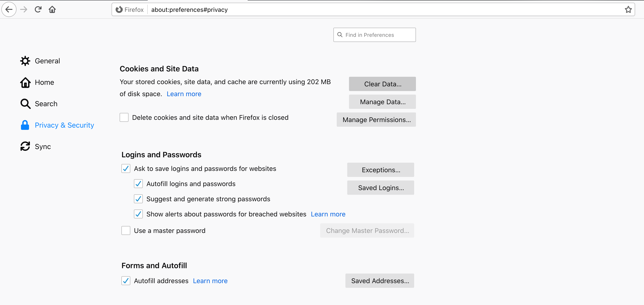Disable Suggest and generate strong passwords
644x305 pixels.
click(x=138, y=199)
